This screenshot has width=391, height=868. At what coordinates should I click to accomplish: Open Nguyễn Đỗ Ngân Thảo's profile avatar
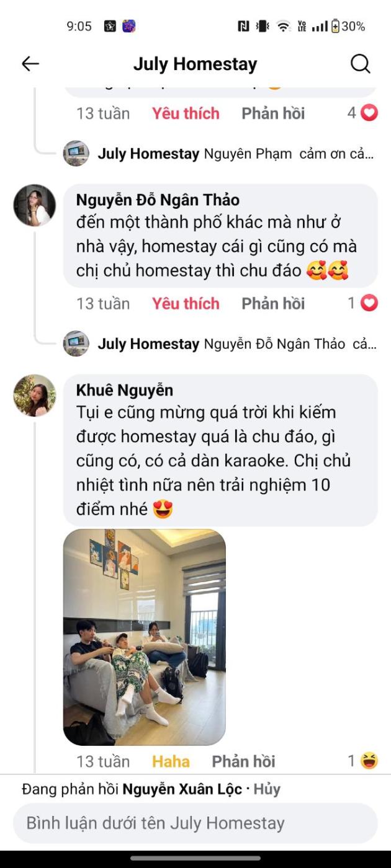35,205
